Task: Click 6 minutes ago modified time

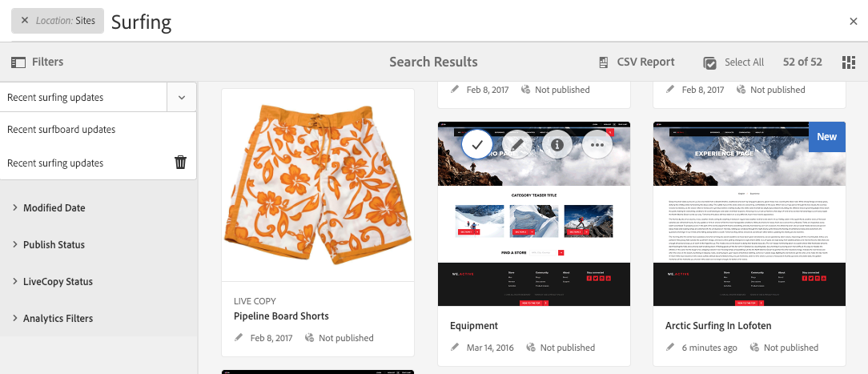Action: (709, 348)
